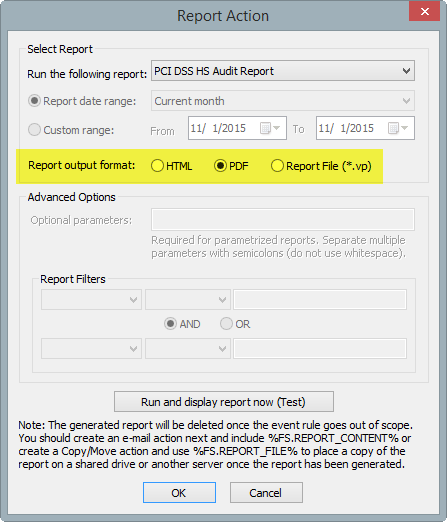Click the first report filter value field
Screen dimensions: 447x522
(x=320, y=300)
